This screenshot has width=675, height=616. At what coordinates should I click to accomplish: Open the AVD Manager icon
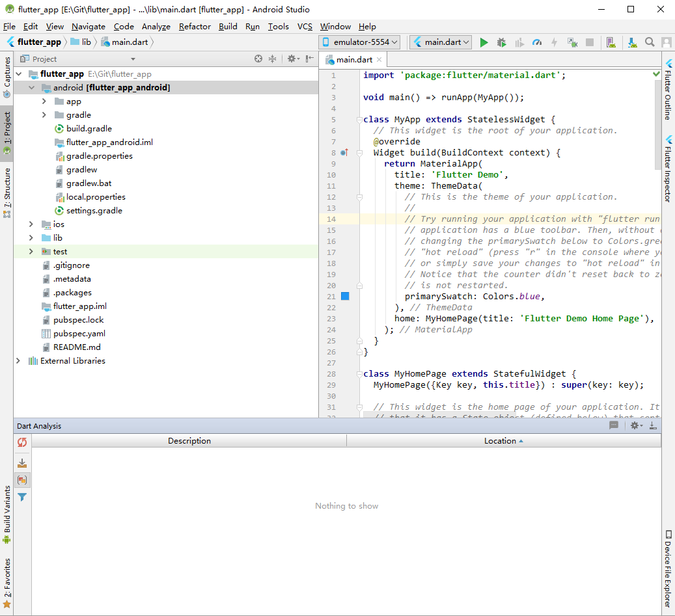click(611, 42)
